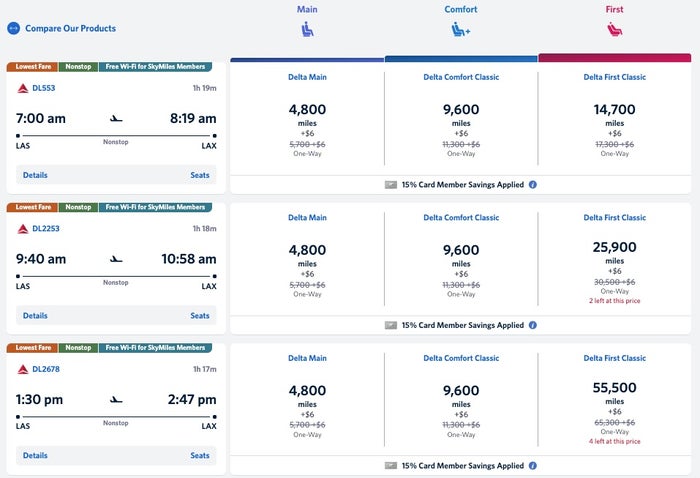Screen dimensions: 700x478
Task: Select Delta Comfort Classic 9,600 miles on DL2678
Action: 461,399
